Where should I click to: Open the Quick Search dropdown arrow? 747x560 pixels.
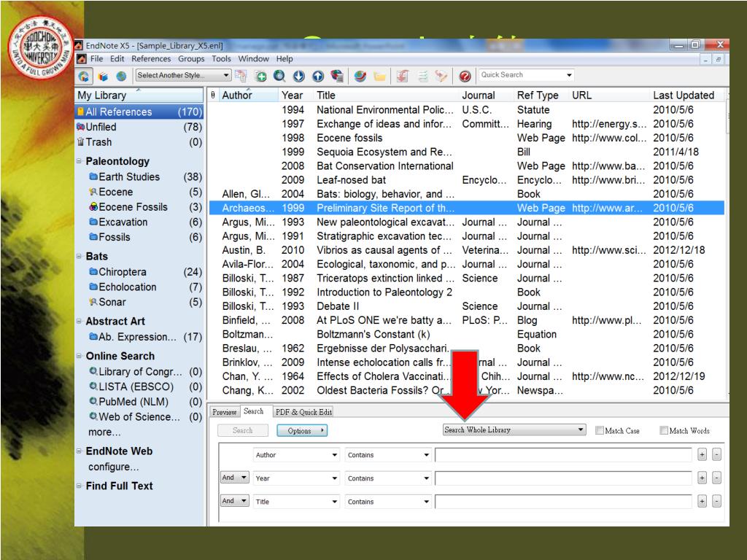[569, 75]
